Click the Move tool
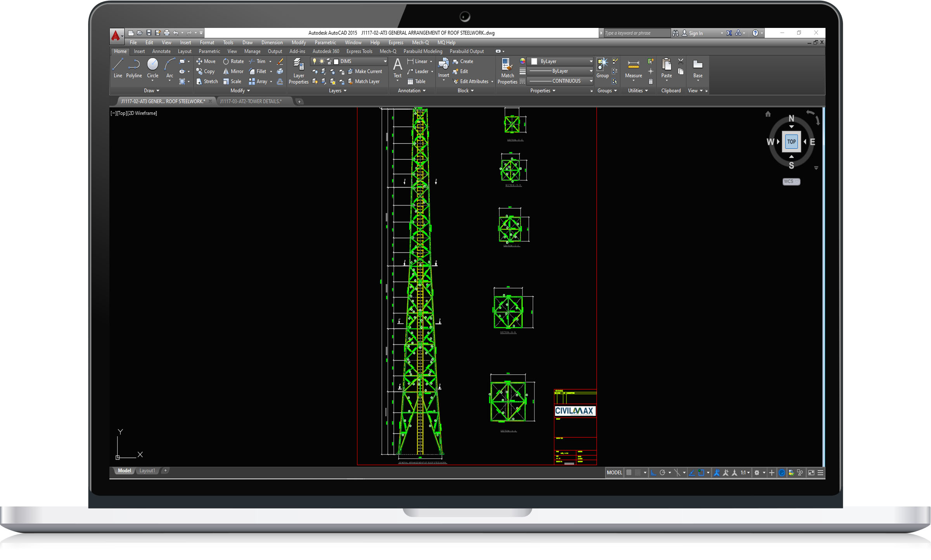This screenshot has height=560, width=931. tap(206, 61)
